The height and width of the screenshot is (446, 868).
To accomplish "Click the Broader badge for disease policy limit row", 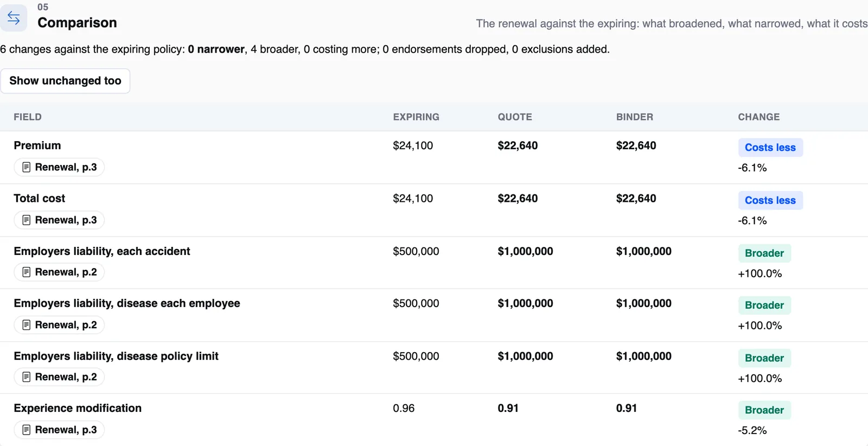I will pos(764,358).
